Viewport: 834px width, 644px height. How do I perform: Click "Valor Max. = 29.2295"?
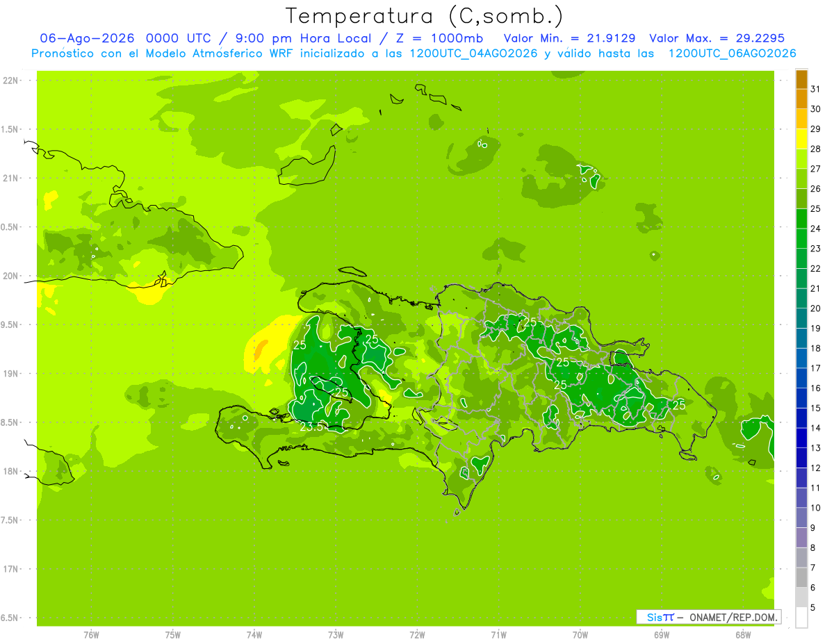(x=717, y=38)
